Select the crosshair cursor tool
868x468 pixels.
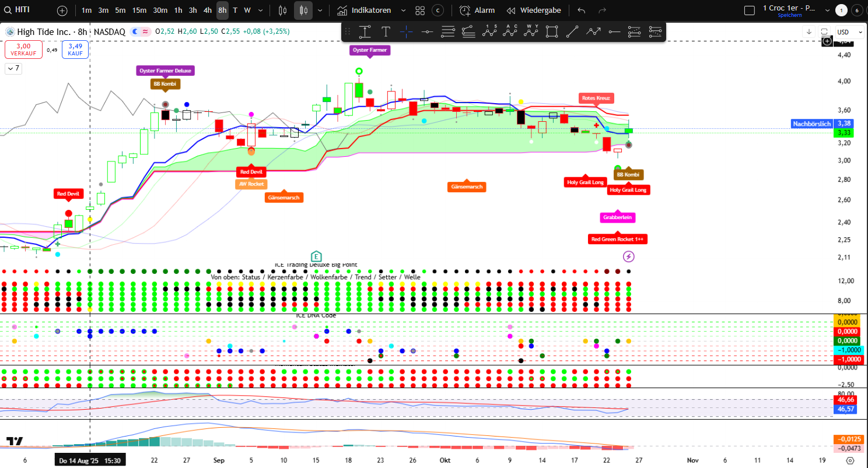click(x=407, y=31)
